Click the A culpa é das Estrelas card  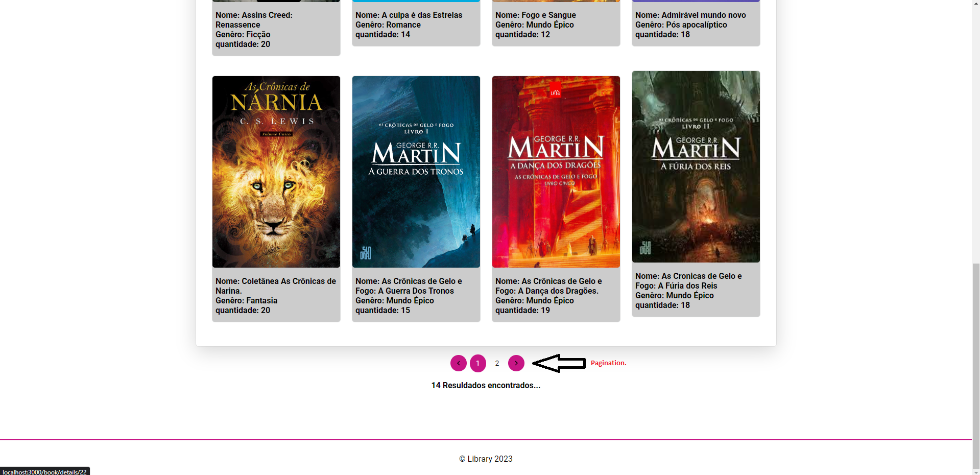416,23
